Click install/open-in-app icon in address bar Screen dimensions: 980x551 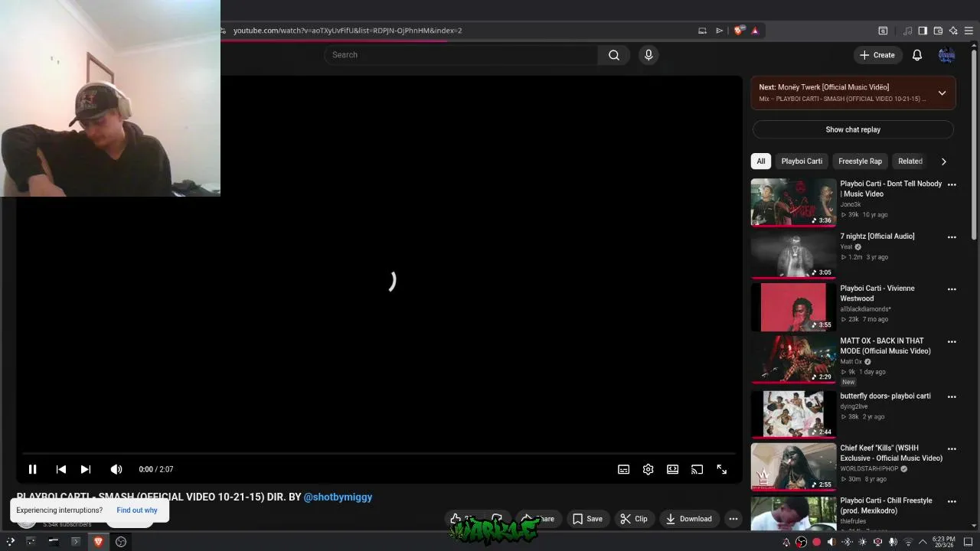(702, 31)
